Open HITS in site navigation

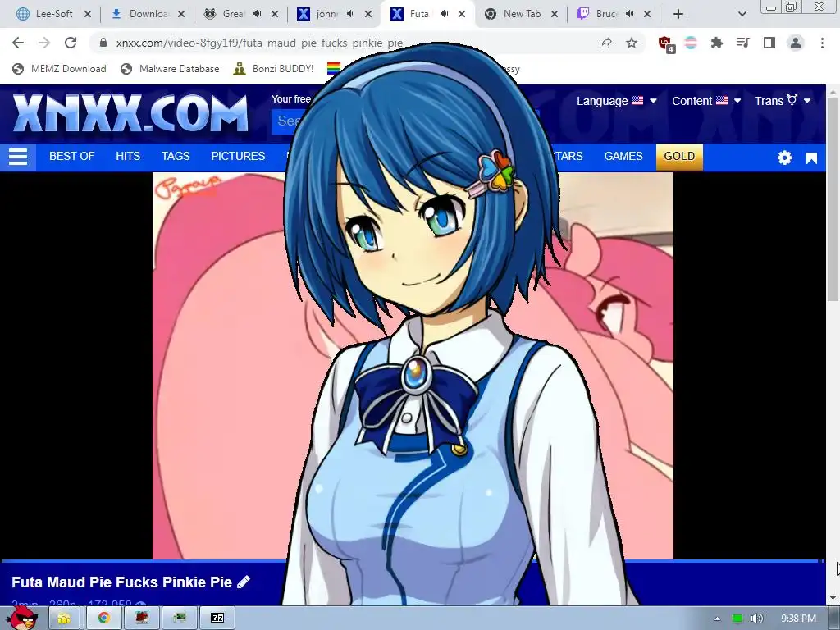pos(128,156)
